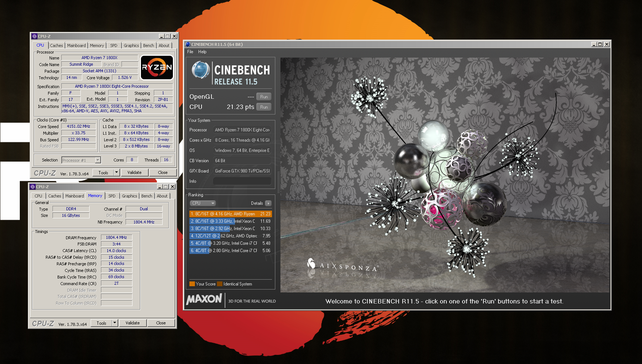
Task: Select SPD tab in bottom CPU-Z window
Action: click(112, 196)
